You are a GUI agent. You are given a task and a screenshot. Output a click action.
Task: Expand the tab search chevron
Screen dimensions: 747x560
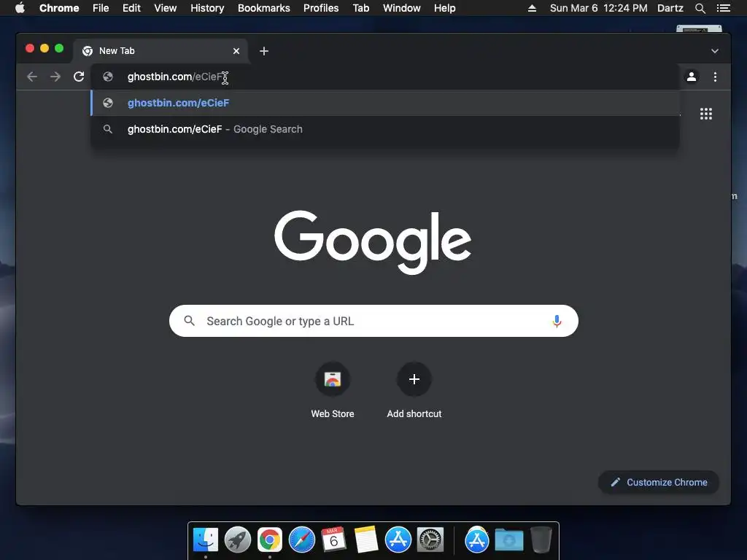(x=715, y=51)
